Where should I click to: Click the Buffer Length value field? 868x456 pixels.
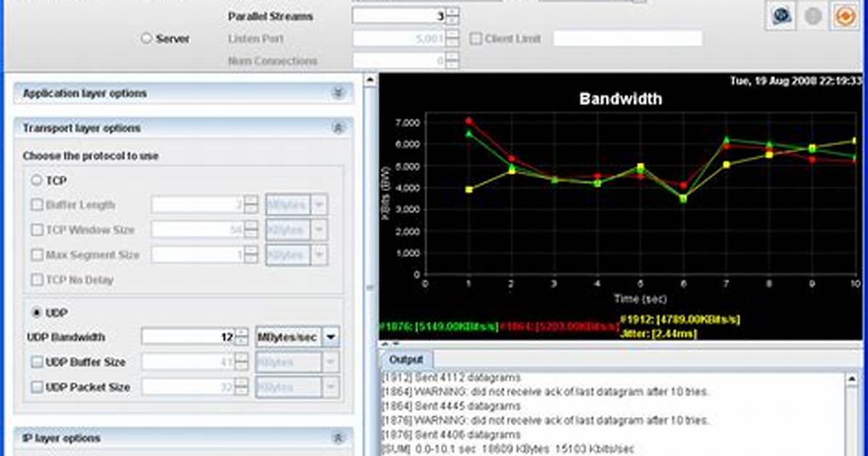point(197,205)
